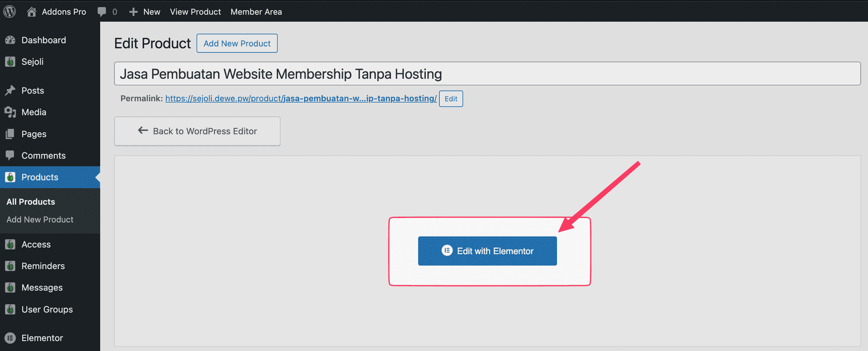Click the Media icon in sidebar

click(10, 112)
